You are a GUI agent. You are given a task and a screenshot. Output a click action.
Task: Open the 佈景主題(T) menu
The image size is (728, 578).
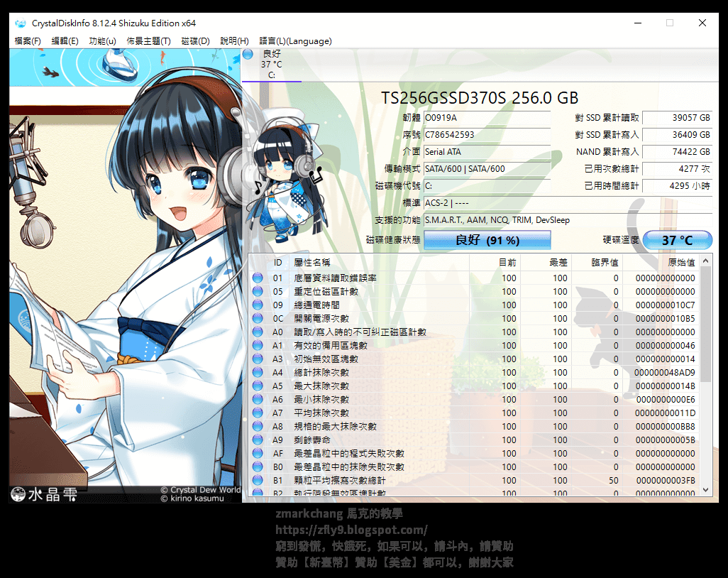[x=148, y=41]
